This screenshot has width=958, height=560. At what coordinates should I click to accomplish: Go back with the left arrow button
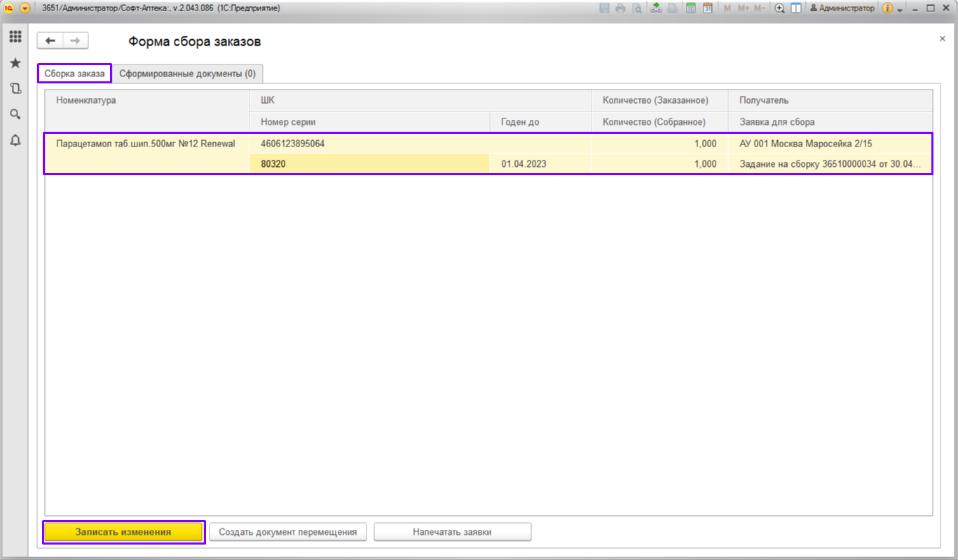coord(50,41)
